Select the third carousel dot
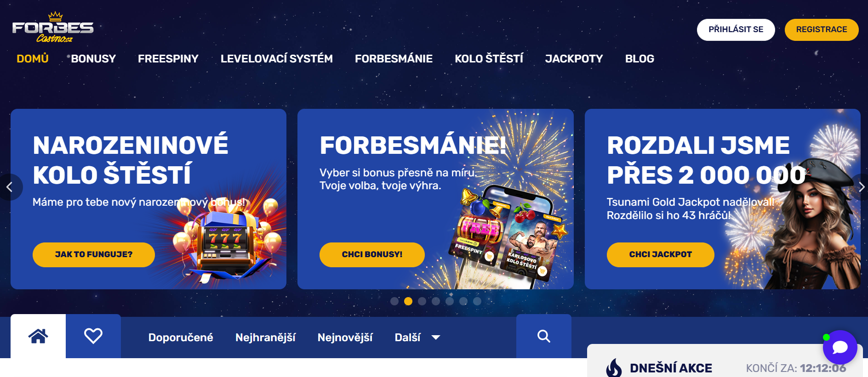 tap(422, 301)
